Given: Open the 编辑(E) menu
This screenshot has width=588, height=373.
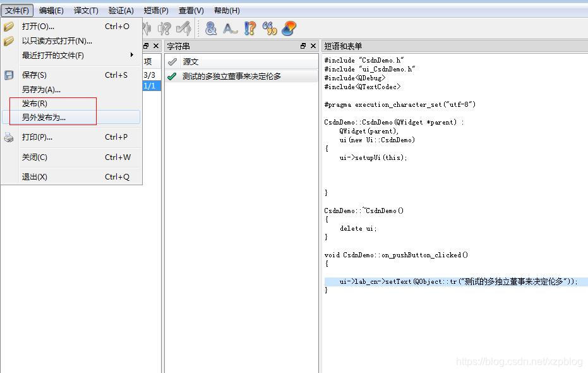Looking at the screenshot, I should (51, 11).
